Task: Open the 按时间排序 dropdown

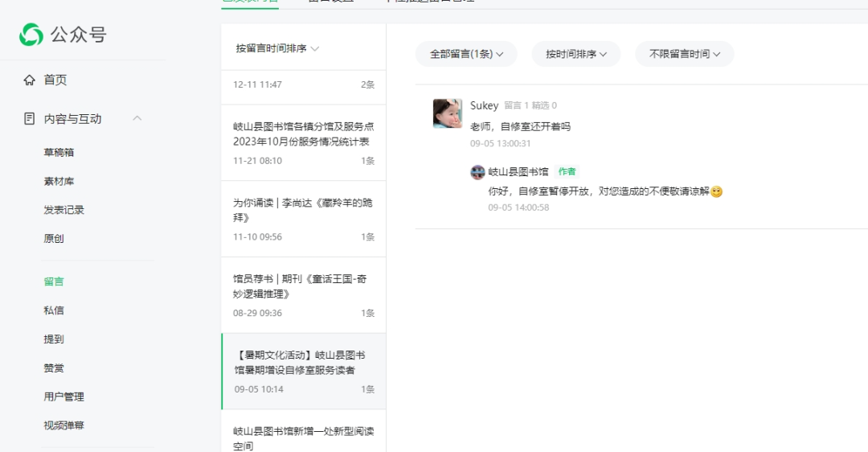Action: pos(575,54)
